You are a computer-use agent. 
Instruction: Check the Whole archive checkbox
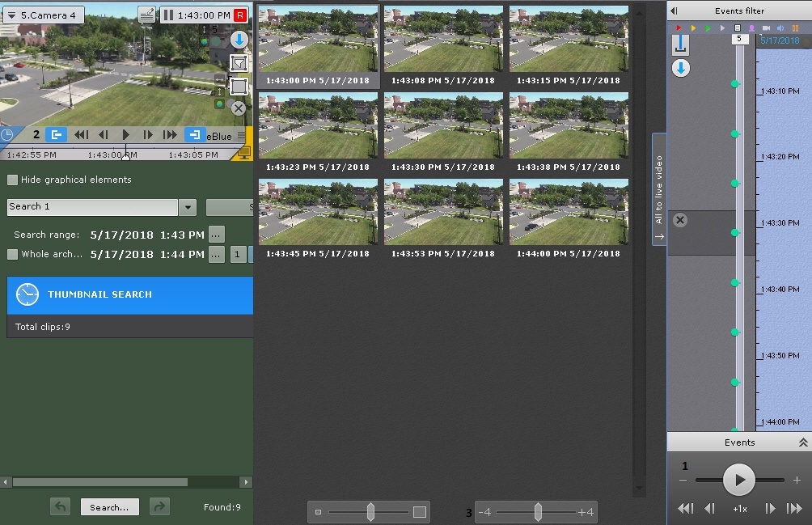pos(13,254)
